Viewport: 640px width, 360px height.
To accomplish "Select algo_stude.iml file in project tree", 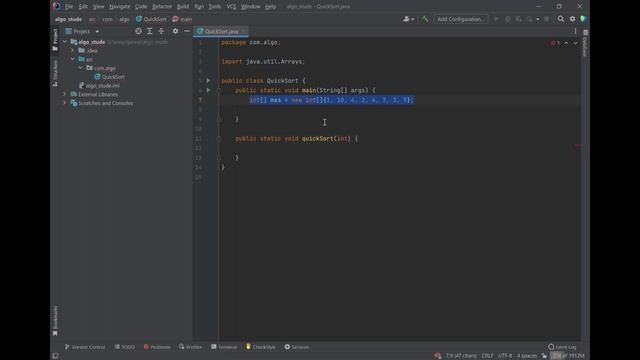I will (x=99, y=86).
